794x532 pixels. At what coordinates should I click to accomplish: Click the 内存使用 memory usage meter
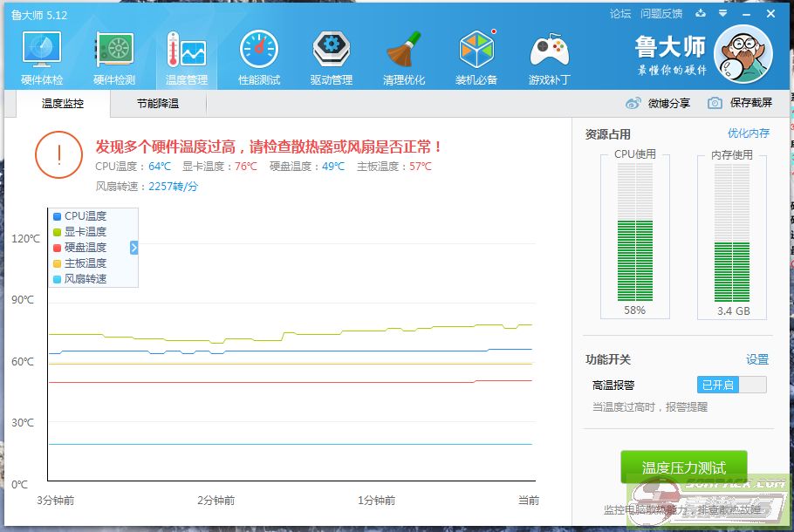pos(732,232)
